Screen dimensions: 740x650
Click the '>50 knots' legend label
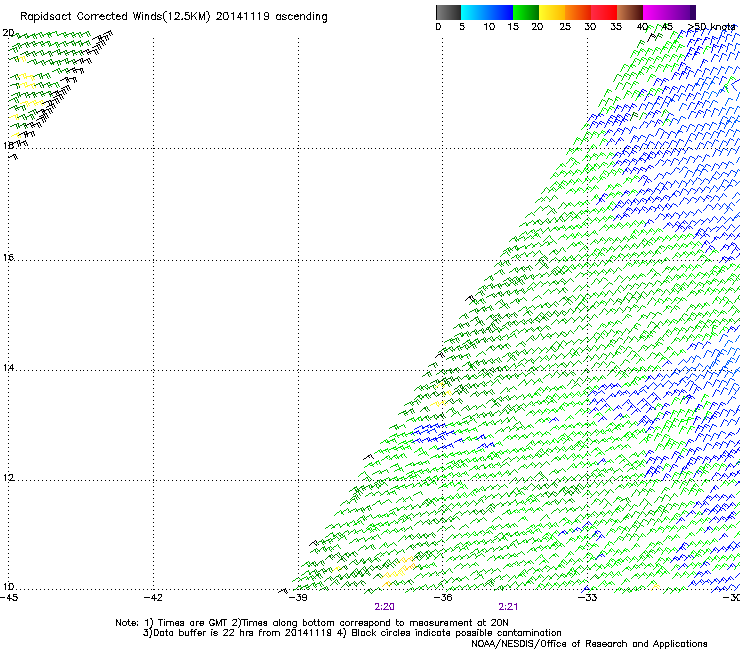click(711, 27)
